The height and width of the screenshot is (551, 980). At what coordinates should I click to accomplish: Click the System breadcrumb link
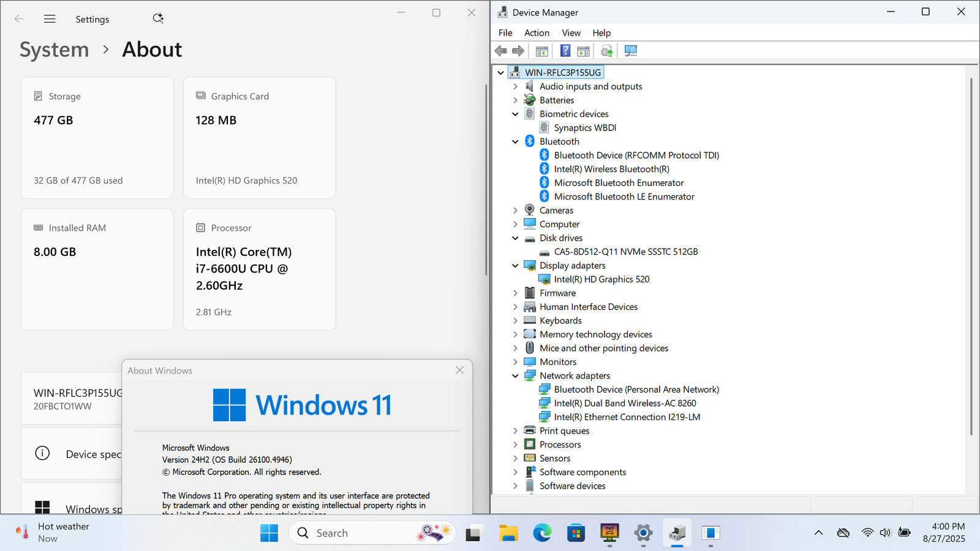point(54,50)
